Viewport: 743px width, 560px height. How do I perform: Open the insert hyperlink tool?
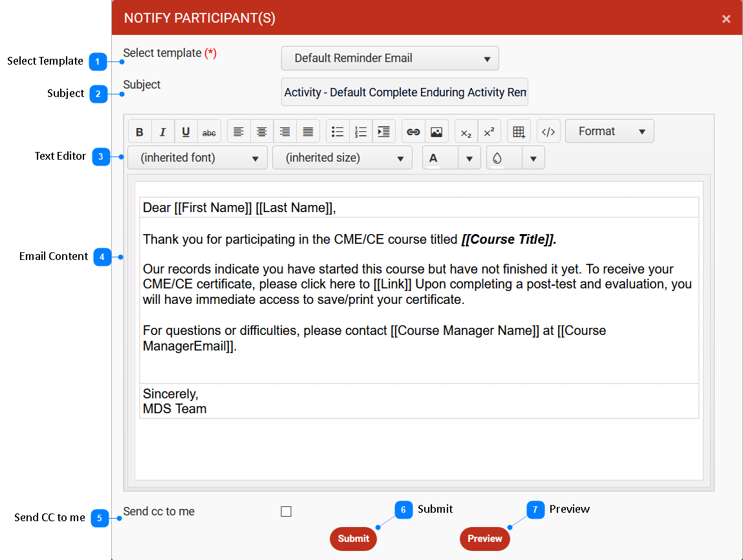pyautogui.click(x=413, y=132)
